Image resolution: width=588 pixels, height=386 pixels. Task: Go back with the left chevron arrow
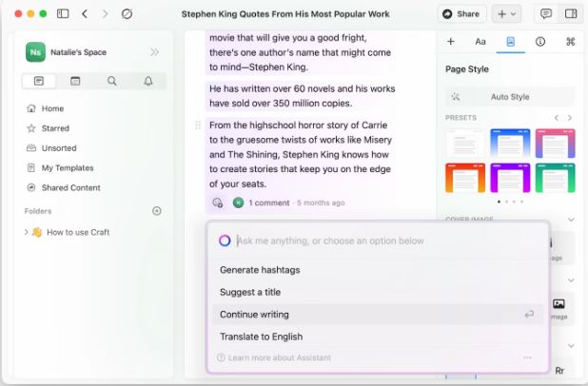pos(85,14)
